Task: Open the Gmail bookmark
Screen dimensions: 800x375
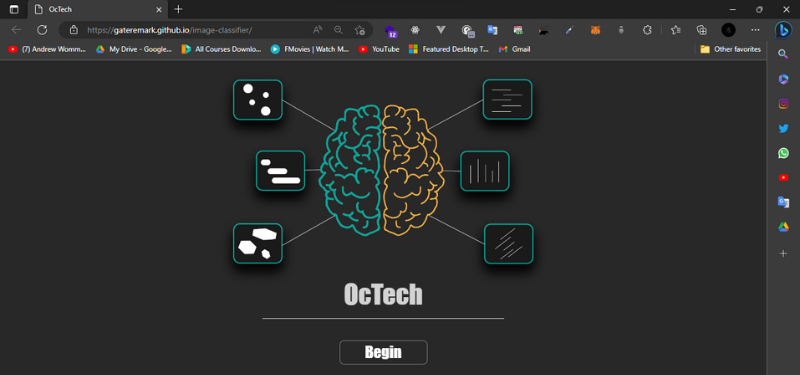Action: (515, 49)
